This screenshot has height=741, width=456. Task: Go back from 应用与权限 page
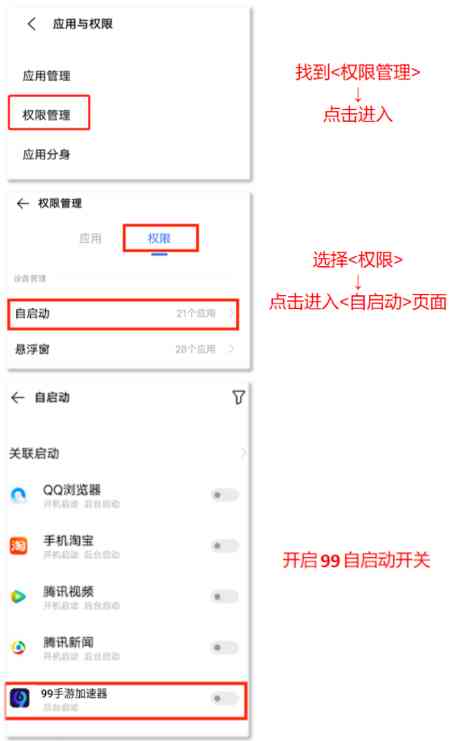[x=32, y=24]
